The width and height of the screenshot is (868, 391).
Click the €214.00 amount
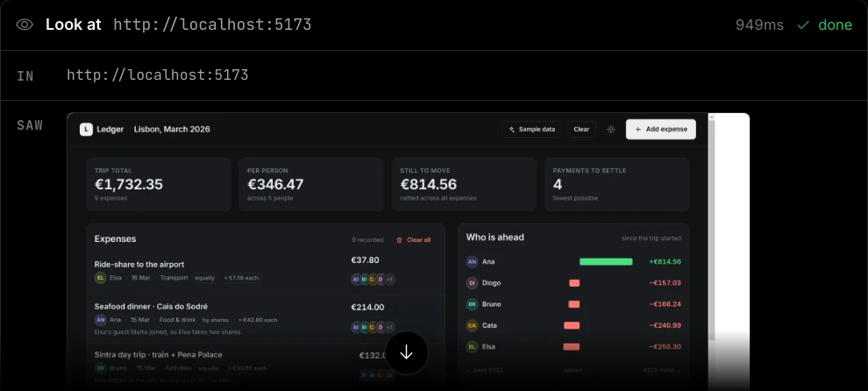pyautogui.click(x=367, y=308)
